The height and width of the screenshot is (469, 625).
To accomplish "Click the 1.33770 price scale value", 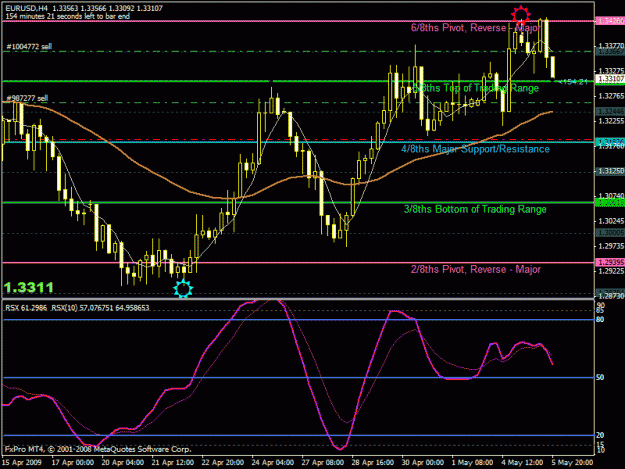I will [611, 46].
